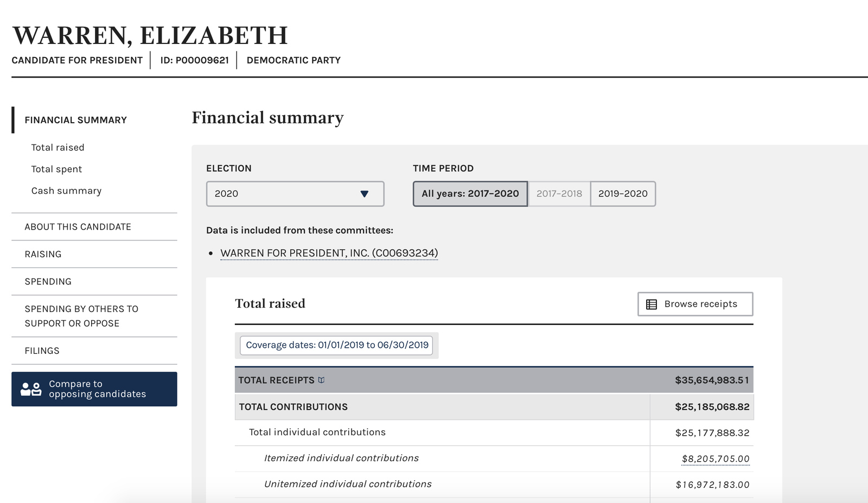Screen dimensions: 868x503
Task: Switch time period to 2019–2020
Action: [623, 194]
